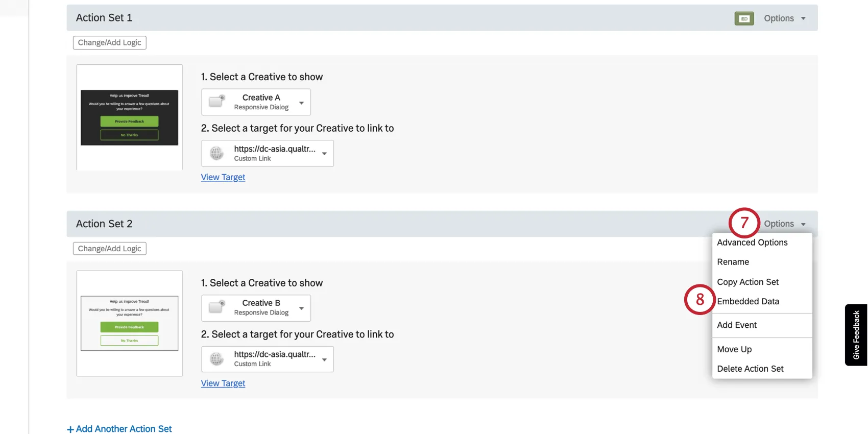Select Copy Action Set menu entry

tap(748, 282)
